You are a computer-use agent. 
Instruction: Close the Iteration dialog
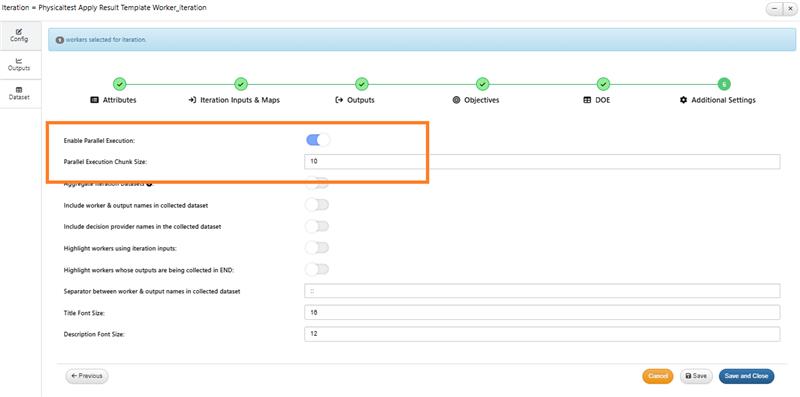790,9
